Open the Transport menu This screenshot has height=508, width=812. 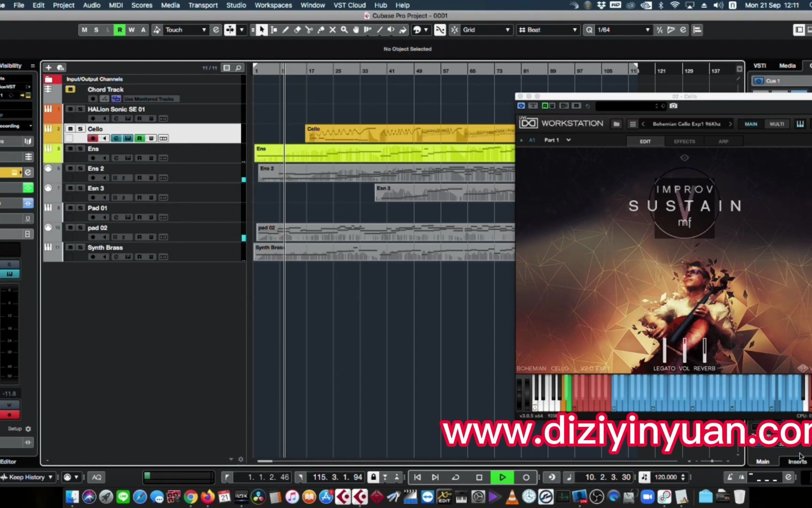point(203,5)
